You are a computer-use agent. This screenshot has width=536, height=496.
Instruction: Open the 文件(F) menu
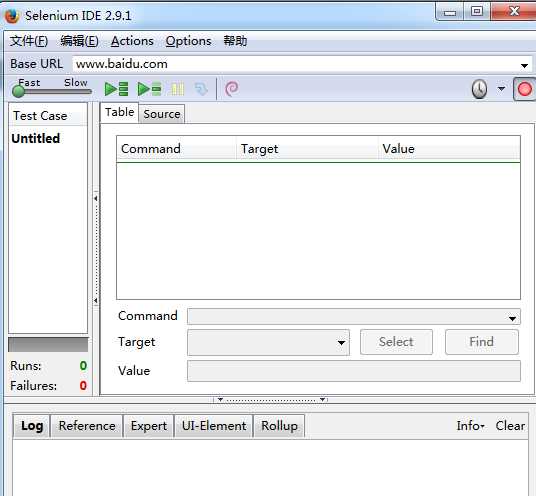click(x=29, y=41)
